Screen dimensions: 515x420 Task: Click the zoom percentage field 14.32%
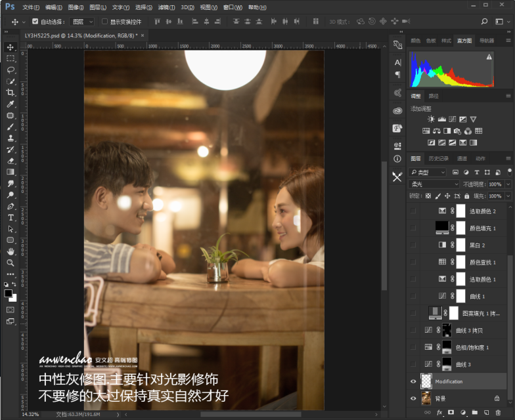point(30,415)
